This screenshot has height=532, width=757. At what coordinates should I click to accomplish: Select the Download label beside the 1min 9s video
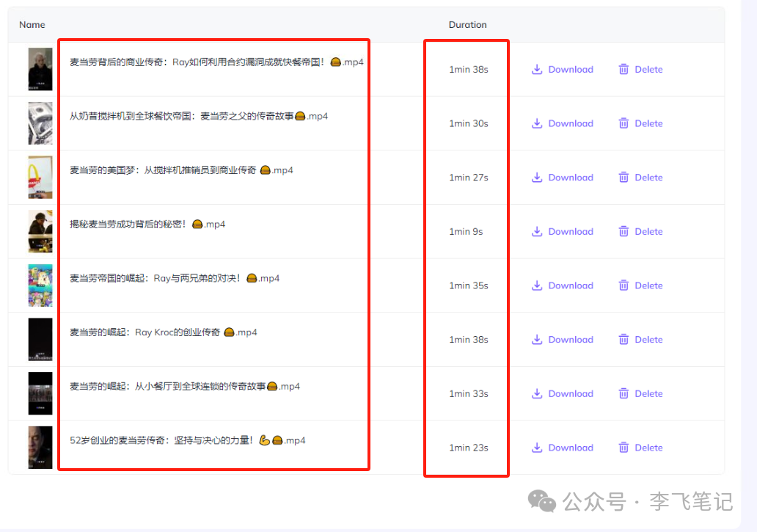click(570, 231)
